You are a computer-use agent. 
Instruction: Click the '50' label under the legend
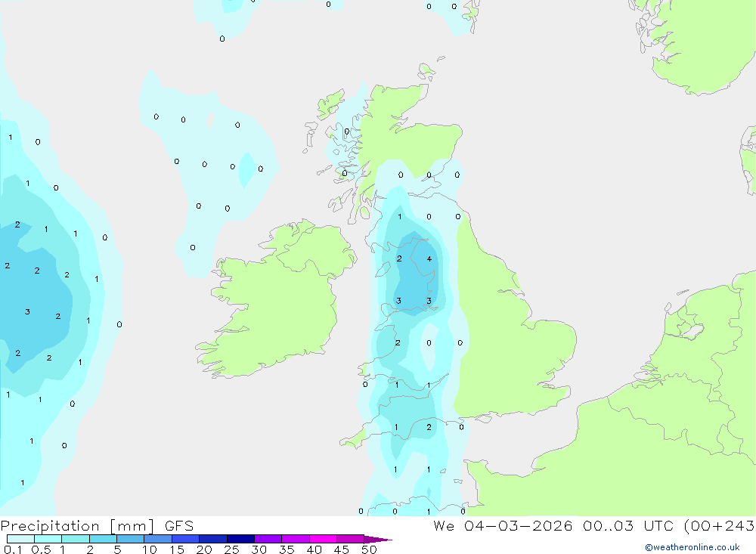pos(369,549)
